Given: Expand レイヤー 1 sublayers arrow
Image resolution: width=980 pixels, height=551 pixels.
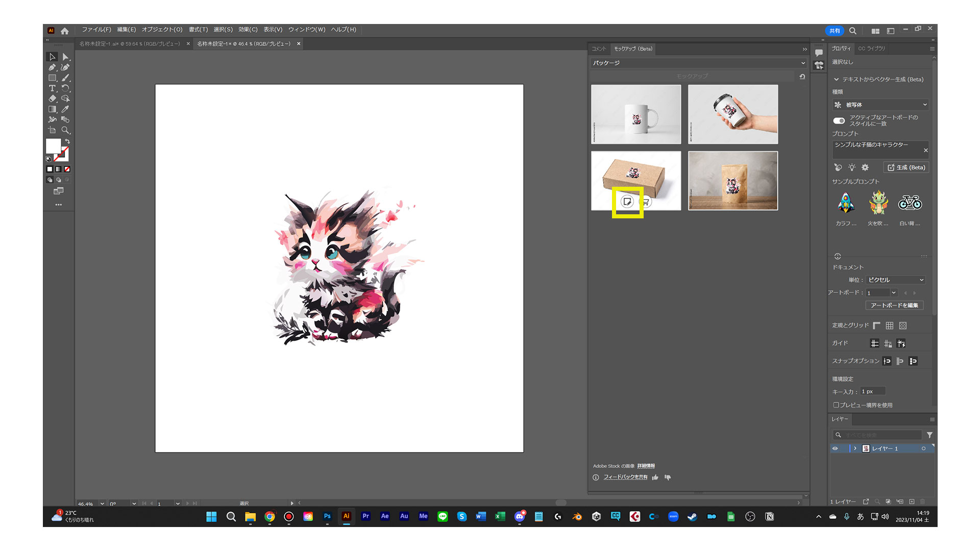Looking at the screenshot, I should pos(855,448).
